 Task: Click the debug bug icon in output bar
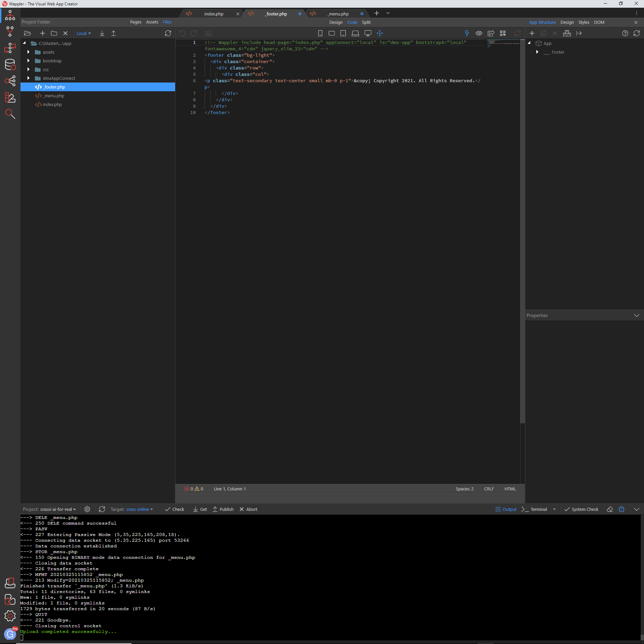click(x=622, y=509)
